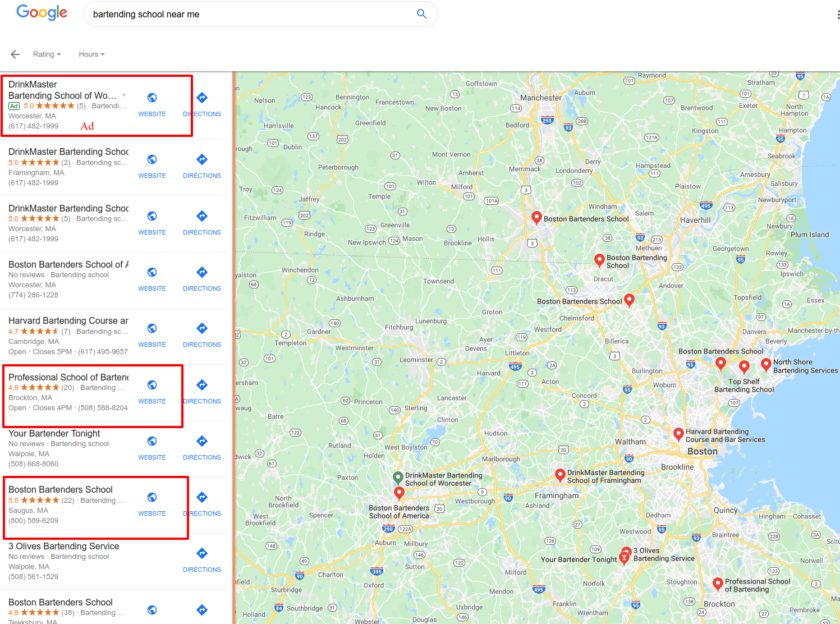Open the Rating filter dropdown
This screenshot has width=840, height=624.
pos(47,54)
